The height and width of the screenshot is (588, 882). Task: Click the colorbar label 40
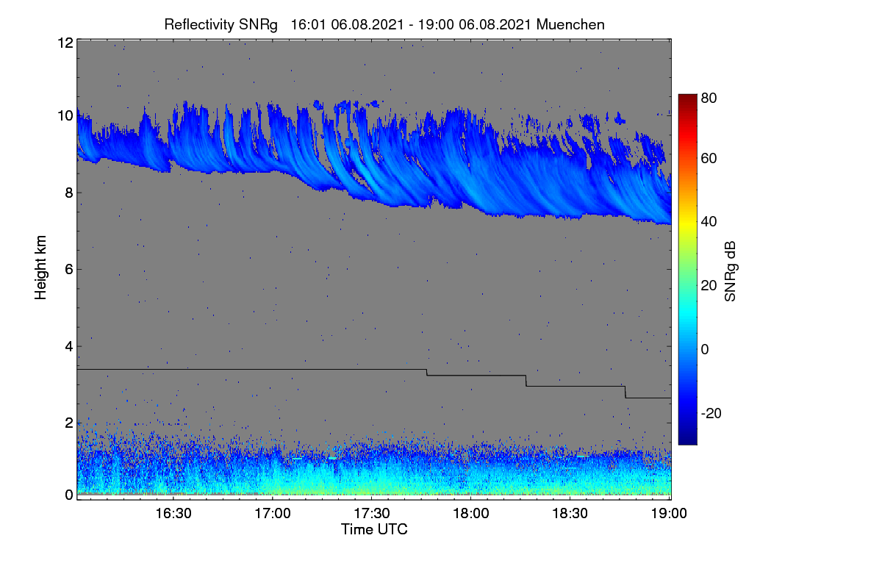click(709, 221)
